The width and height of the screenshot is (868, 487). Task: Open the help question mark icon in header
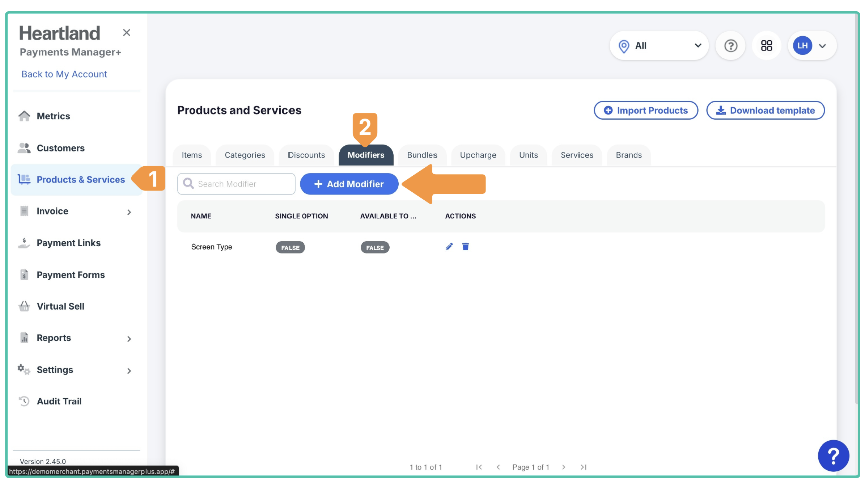pos(730,46)
